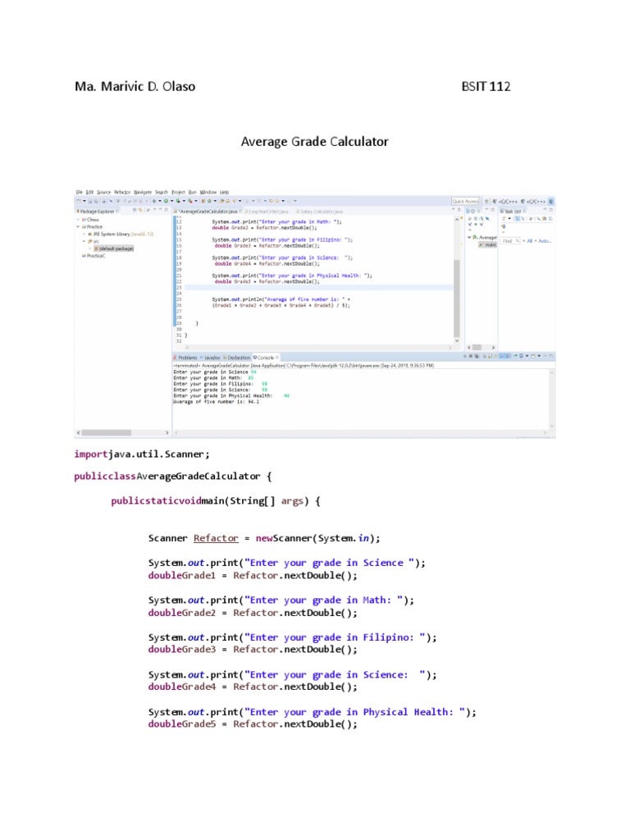Open the Javadoc view tab
Viewport: 630px width, 840px height.
pyautogui.click(x=210, y=358)
